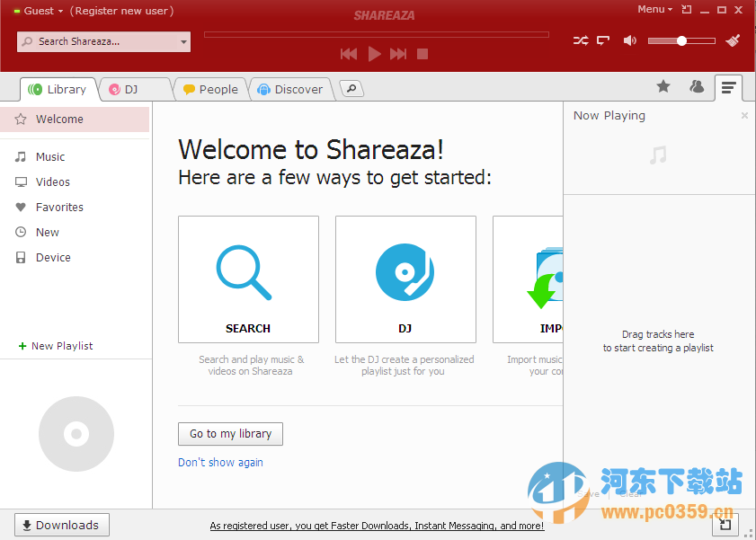Viewport: 756px width, 540px height.
Task: Open the search magnifier tab
Action: point(351,89)
